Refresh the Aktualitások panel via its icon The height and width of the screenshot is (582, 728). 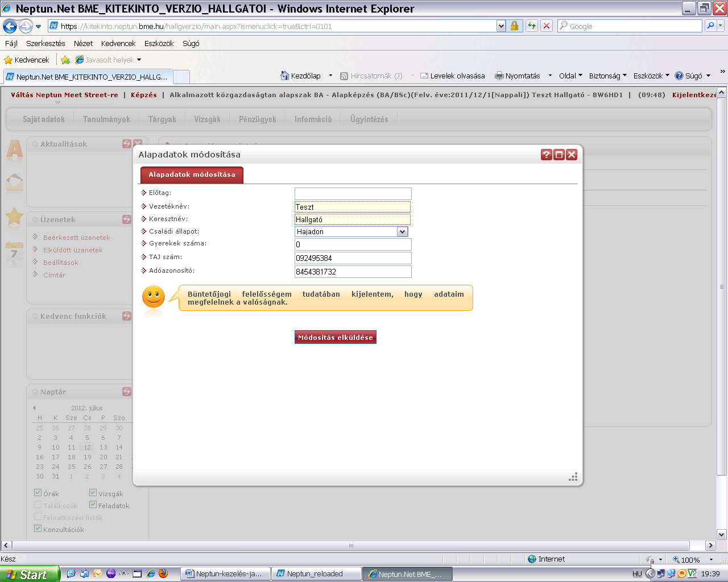pyautogui.click(x=127, y=144)
